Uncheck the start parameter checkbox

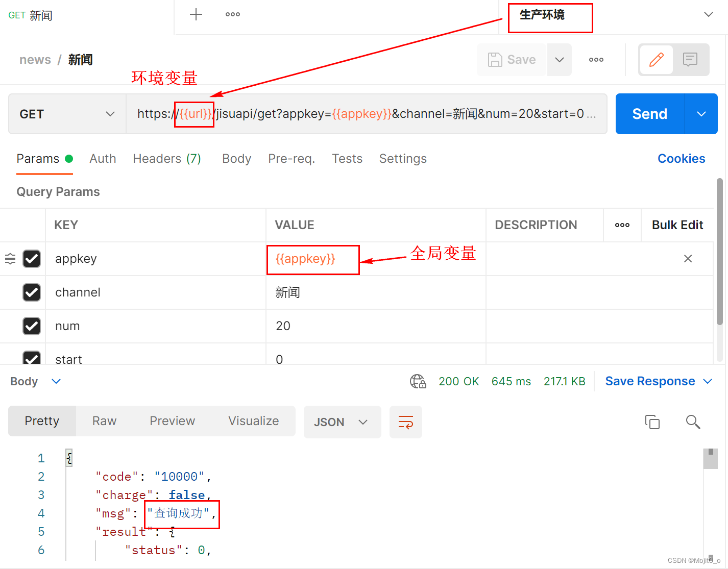[x=32, y=358]
